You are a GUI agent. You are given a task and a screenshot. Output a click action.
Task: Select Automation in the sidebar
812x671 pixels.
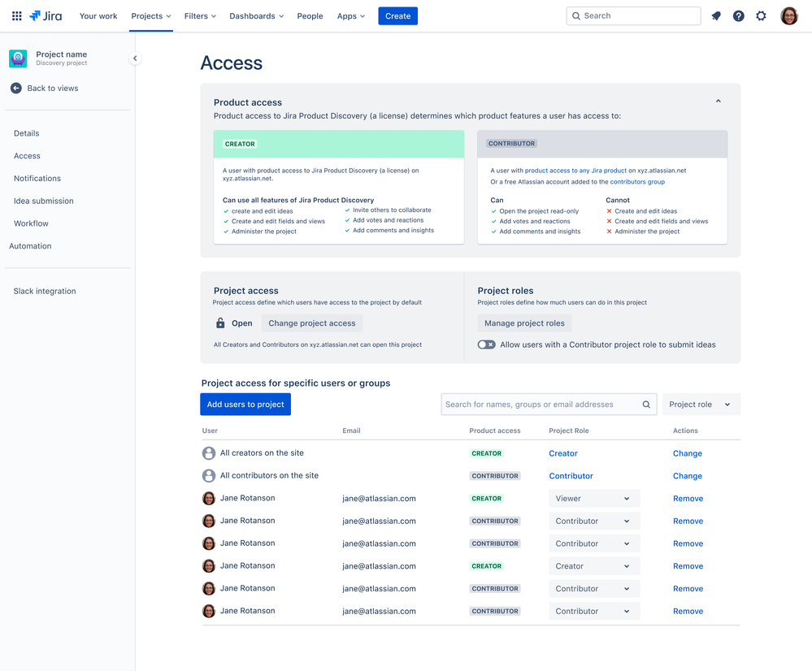tap(30, 246)
